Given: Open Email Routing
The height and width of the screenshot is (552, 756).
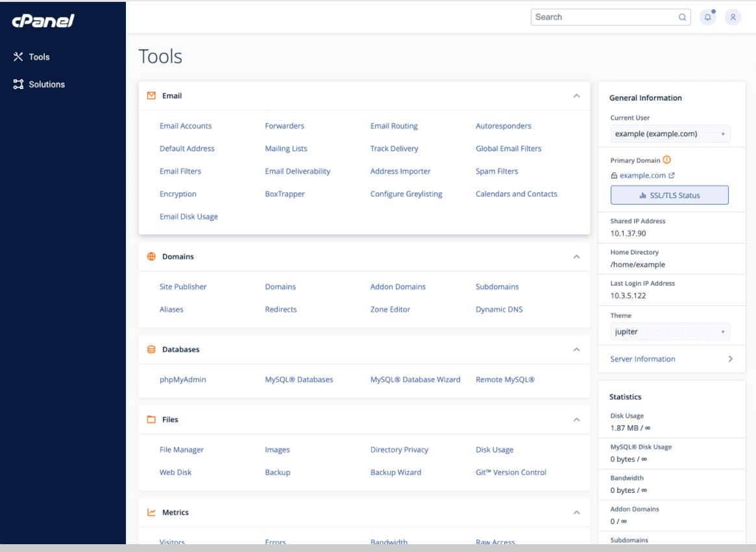Looking at the screenshot, I should pyautogui.click(x=394, y=126).
